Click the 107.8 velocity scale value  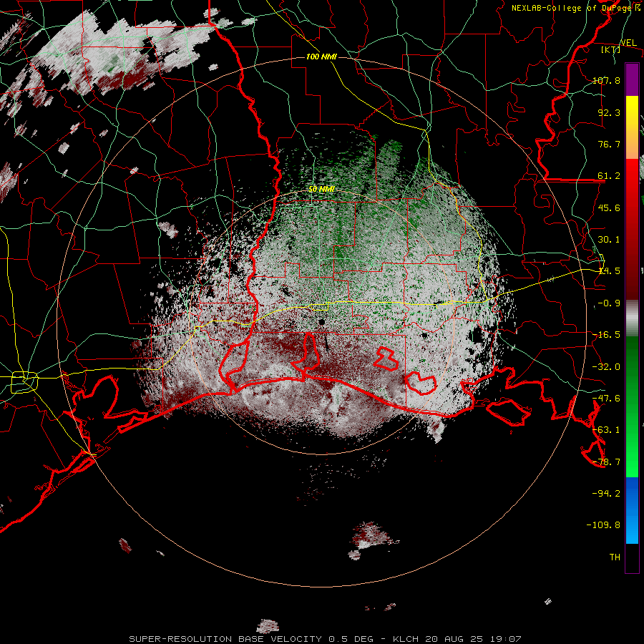pyautogui.click(x=606, y=80)
